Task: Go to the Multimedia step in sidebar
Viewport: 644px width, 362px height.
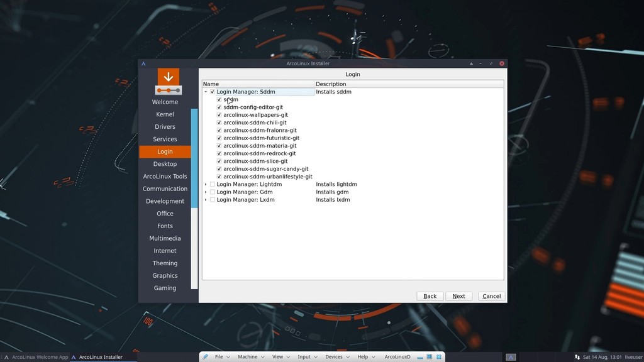Action: pos(165,238)
